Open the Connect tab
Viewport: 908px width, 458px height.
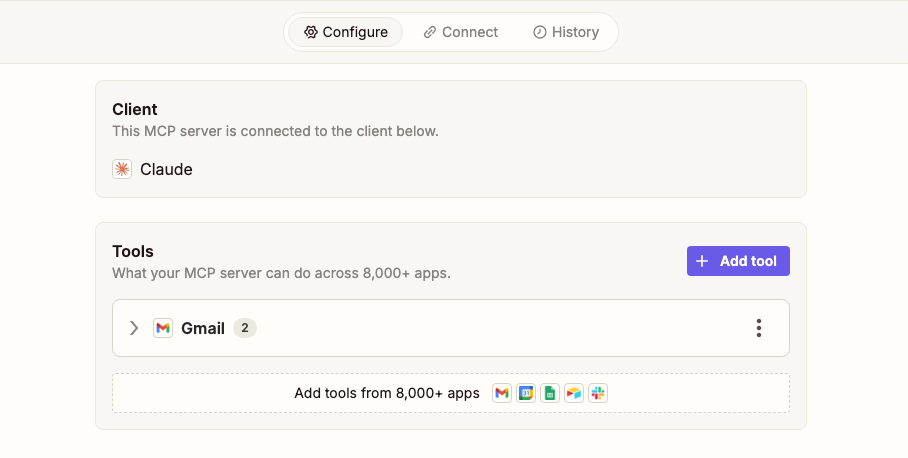pyautogui.click(x=460, y=32)
